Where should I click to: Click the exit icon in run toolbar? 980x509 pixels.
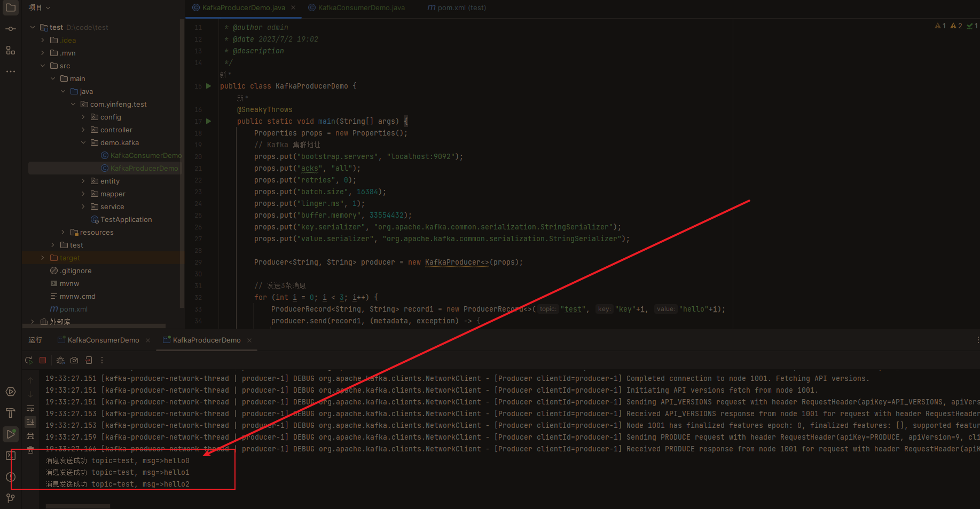click(89, 360)
